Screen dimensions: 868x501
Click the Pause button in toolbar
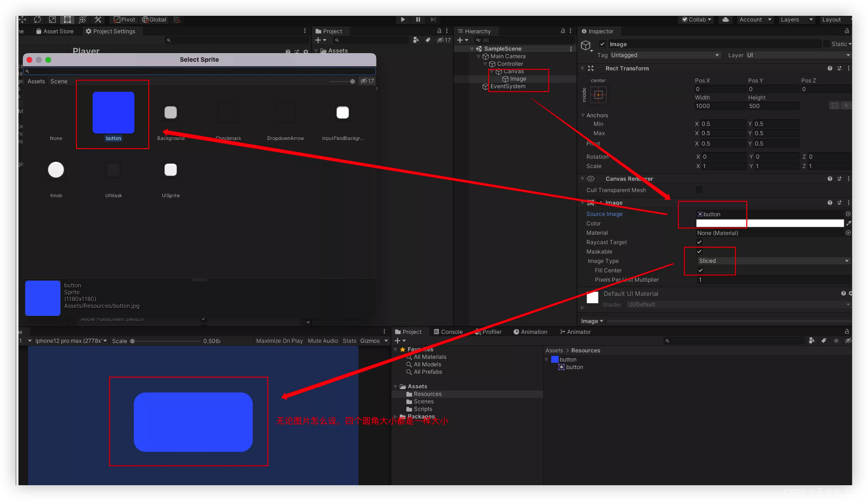(x=418, y=19)
